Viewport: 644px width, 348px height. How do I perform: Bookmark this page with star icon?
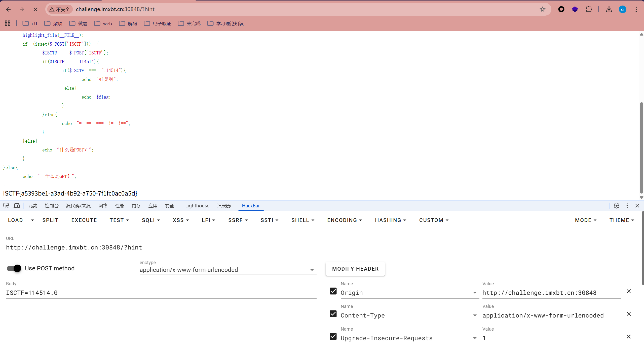[x=542, y=9]
